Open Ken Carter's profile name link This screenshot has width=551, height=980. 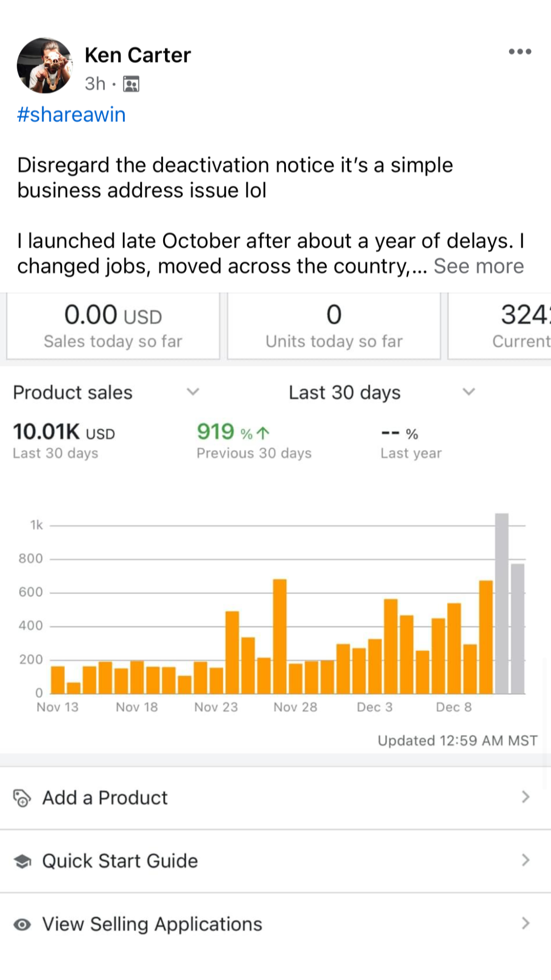138,56
